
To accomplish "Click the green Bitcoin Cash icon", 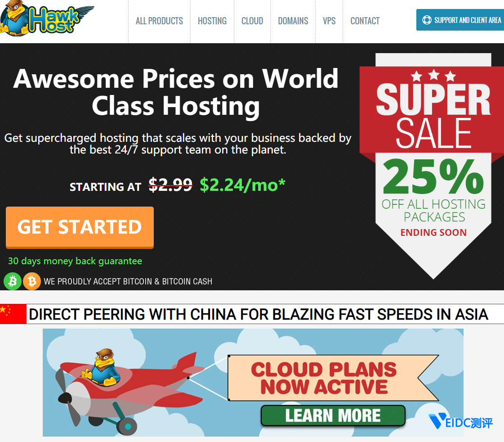I will 13,281.
